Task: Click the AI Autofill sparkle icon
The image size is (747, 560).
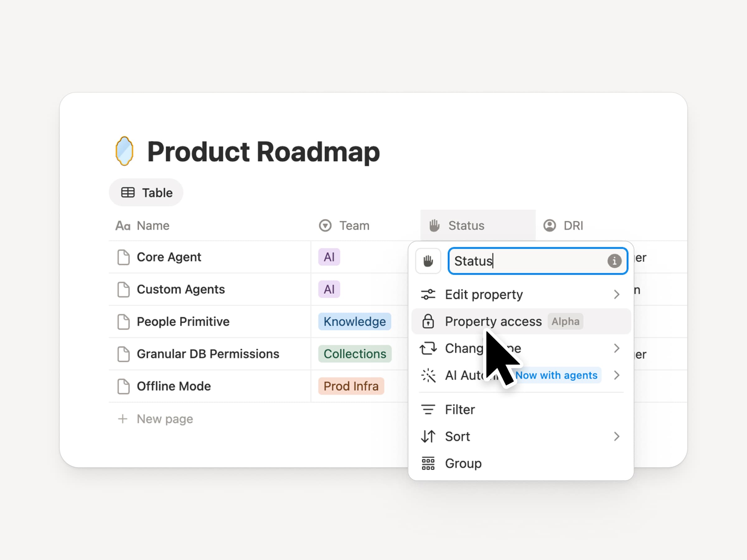Action: coord(428,376)
